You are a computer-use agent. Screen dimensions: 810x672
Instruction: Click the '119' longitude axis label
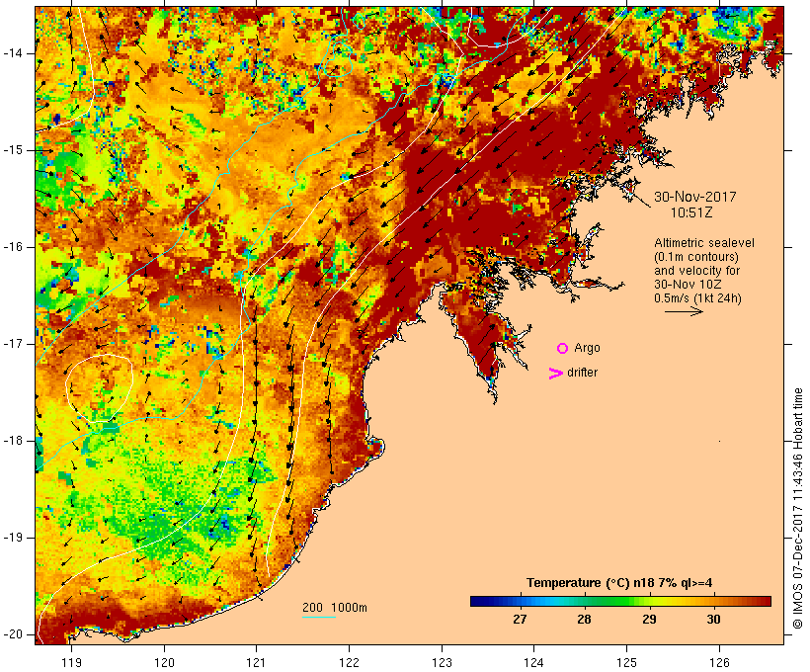[71, 662]
